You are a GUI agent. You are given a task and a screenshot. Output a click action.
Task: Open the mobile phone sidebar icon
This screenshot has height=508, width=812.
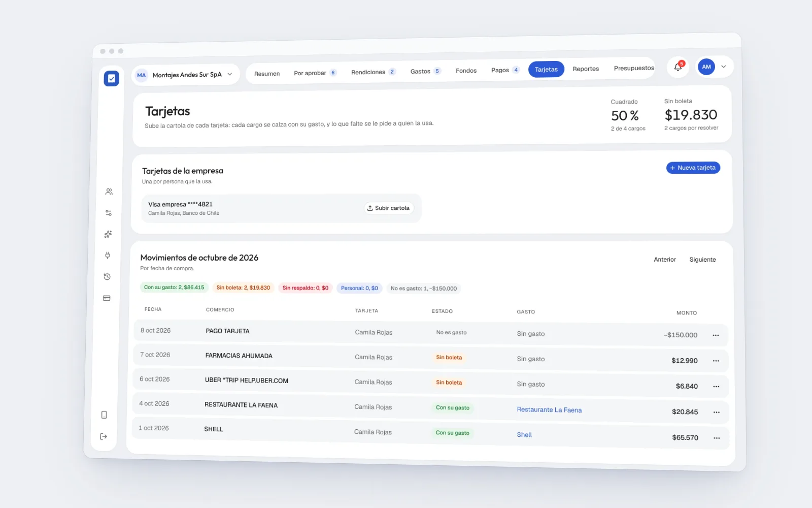pyautogui.click(x=104, y=415)
